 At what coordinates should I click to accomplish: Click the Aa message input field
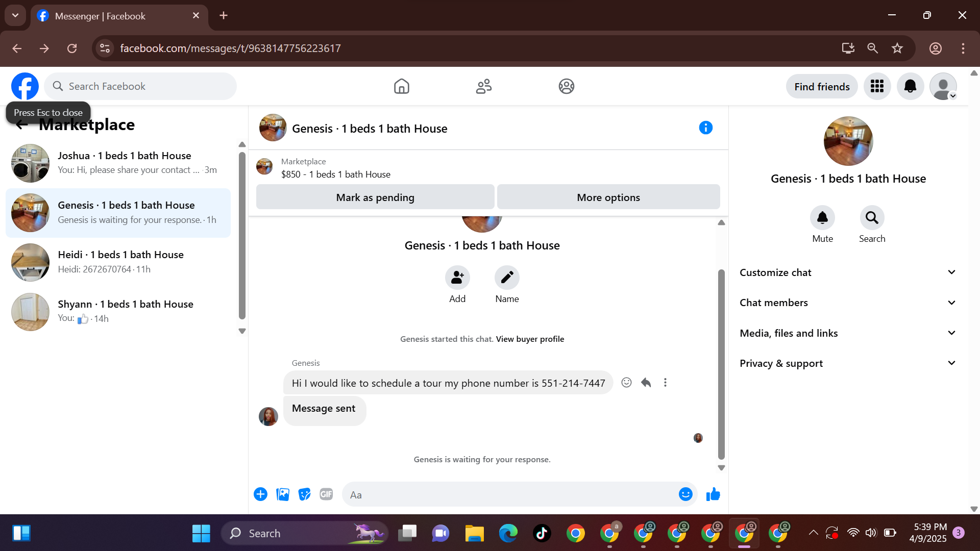click(x=510, y=494)
